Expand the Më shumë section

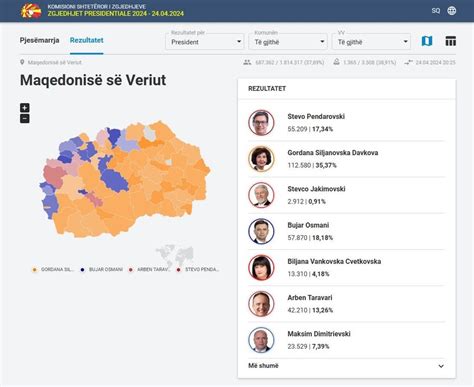point(347,366)
